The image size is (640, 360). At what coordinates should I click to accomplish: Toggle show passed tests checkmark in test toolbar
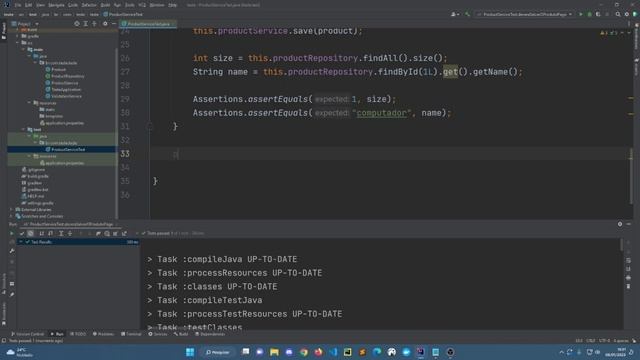[22, 233]
